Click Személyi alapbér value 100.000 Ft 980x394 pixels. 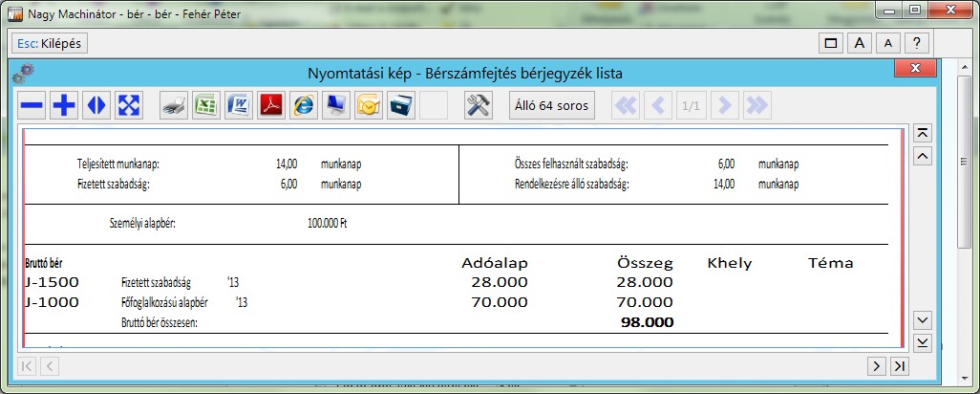327,223
